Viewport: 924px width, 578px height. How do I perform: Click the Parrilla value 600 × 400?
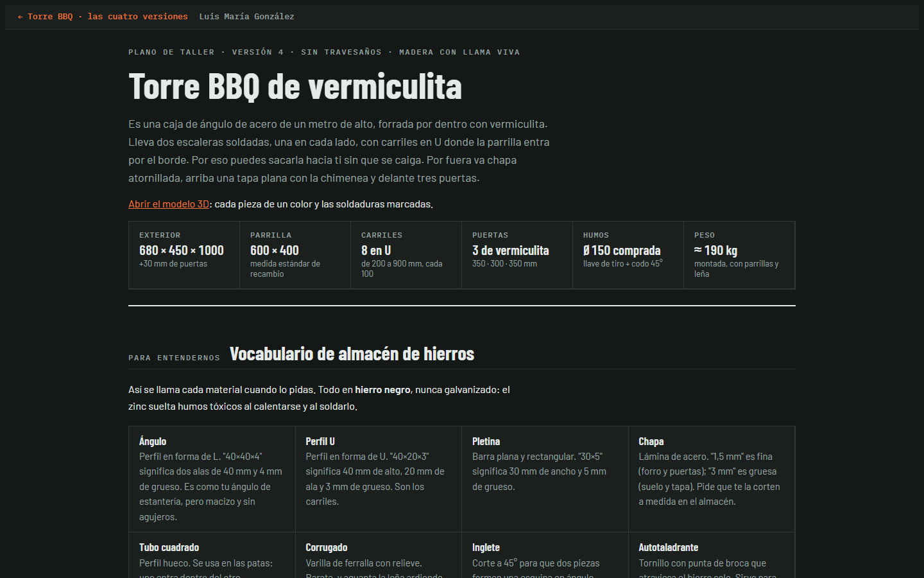pos(275,250)
